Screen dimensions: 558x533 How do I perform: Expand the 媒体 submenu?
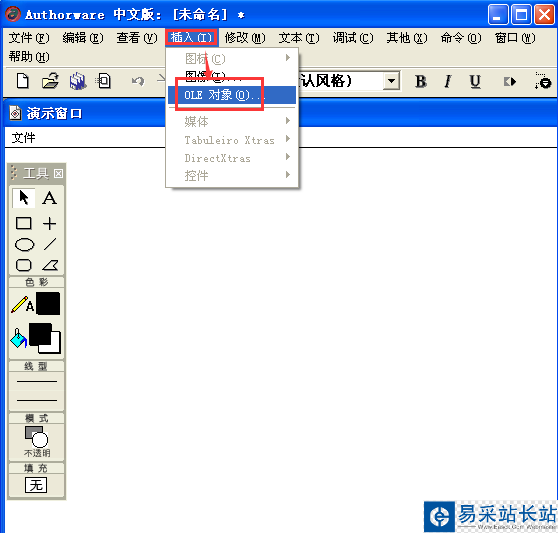pos(232,122)
